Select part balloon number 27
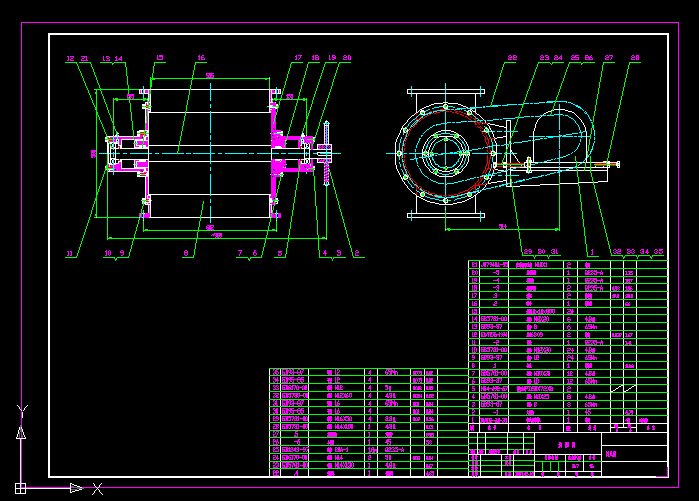 pos(609,58)
